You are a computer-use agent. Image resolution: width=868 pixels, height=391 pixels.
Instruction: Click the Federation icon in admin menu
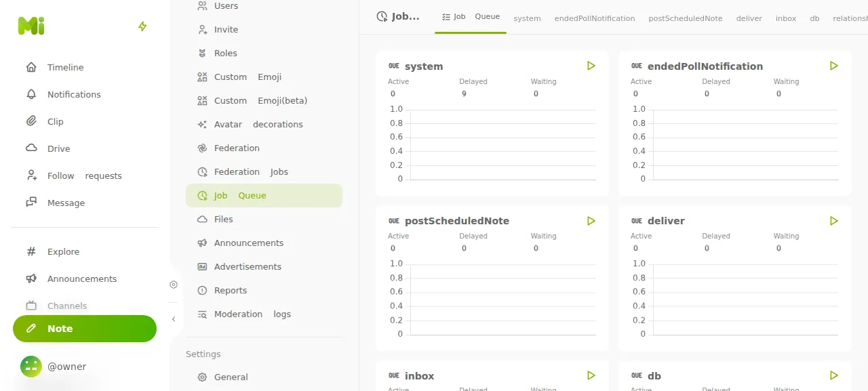pos(202,148)
